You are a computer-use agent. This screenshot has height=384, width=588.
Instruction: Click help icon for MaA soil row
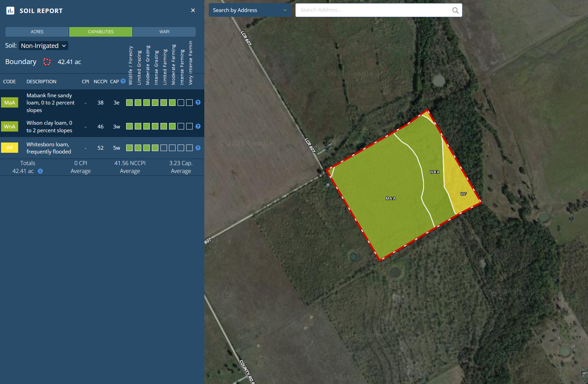coord(198,102)
